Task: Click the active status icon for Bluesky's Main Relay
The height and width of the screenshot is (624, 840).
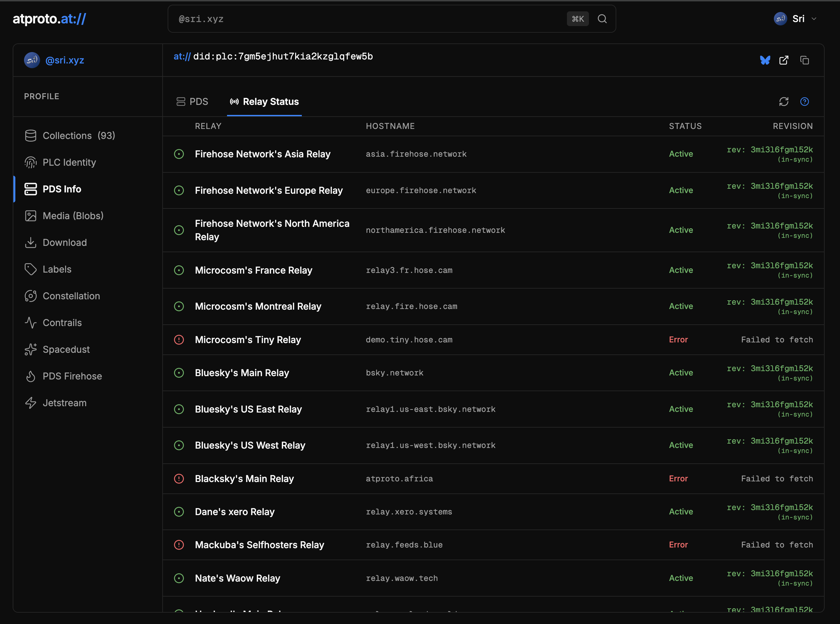Action: click(x=179, y=373)
